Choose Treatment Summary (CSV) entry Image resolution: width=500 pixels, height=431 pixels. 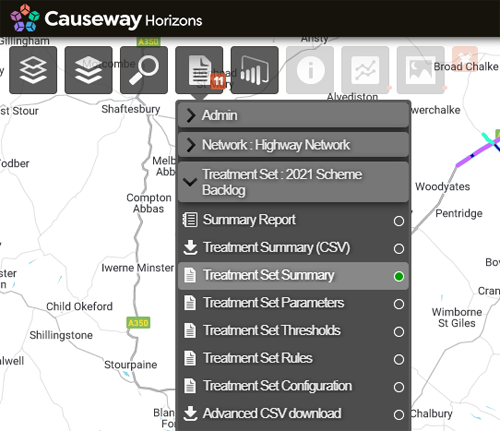click(x=293, y=248)
